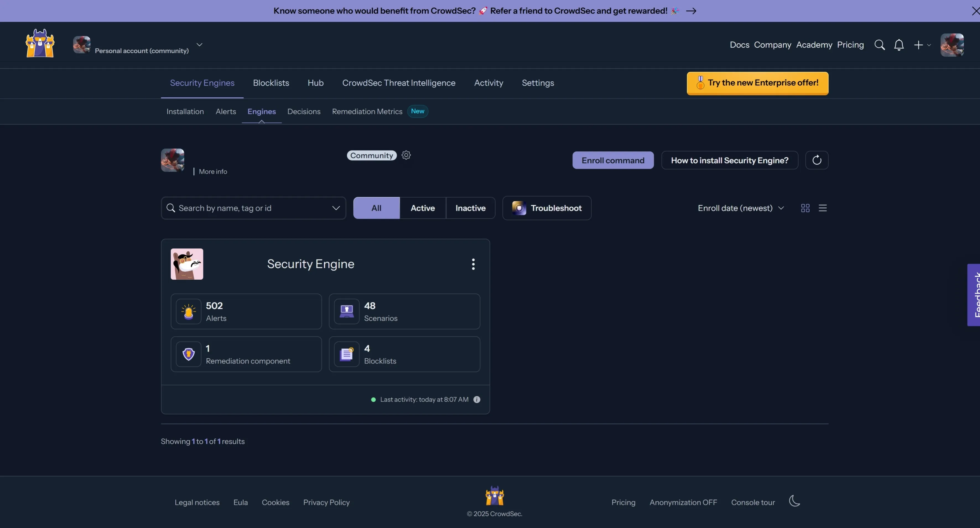
Task: Click the footer CrowdSec logo
Action: pos(494,495)
